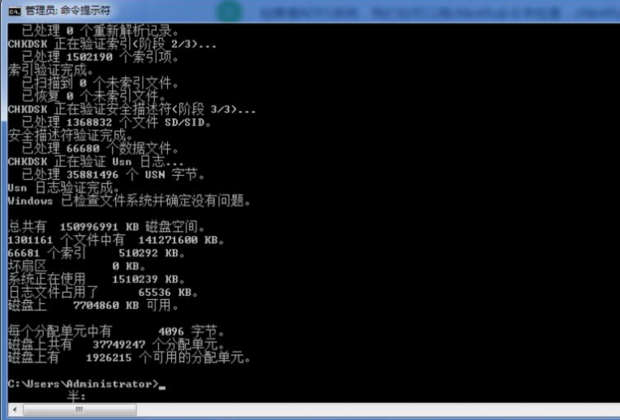Click the 35881496 个 USN 字节 line

click(113, 174)
